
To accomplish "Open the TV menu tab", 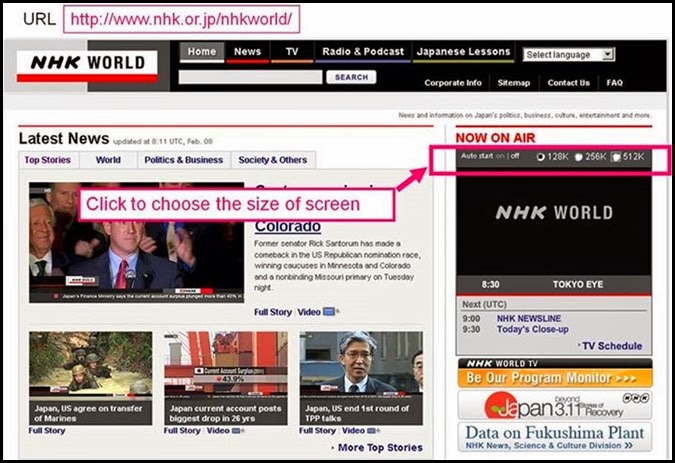I will point(292,52).
